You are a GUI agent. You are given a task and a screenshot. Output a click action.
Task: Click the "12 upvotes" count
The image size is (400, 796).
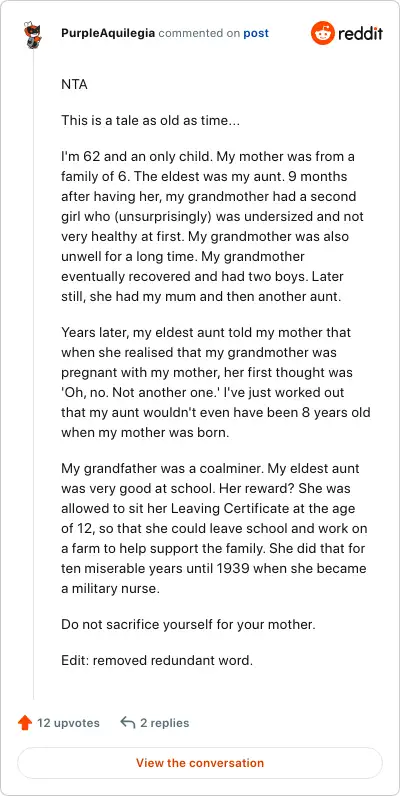click(68, 722)
